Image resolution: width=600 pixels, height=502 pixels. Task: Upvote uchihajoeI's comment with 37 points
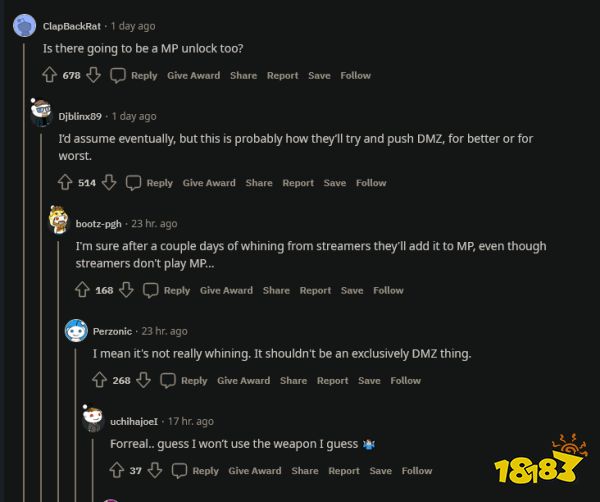117,470
